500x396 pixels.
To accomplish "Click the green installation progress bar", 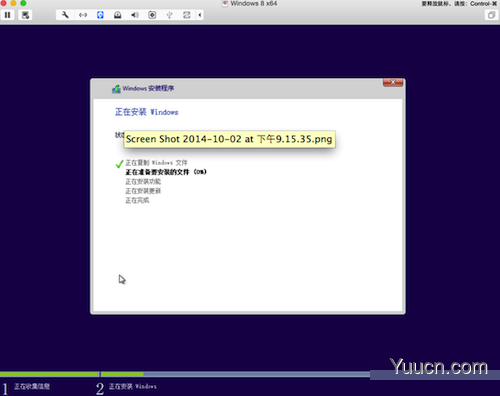I will pyautogui.click(x=72, y=374).
